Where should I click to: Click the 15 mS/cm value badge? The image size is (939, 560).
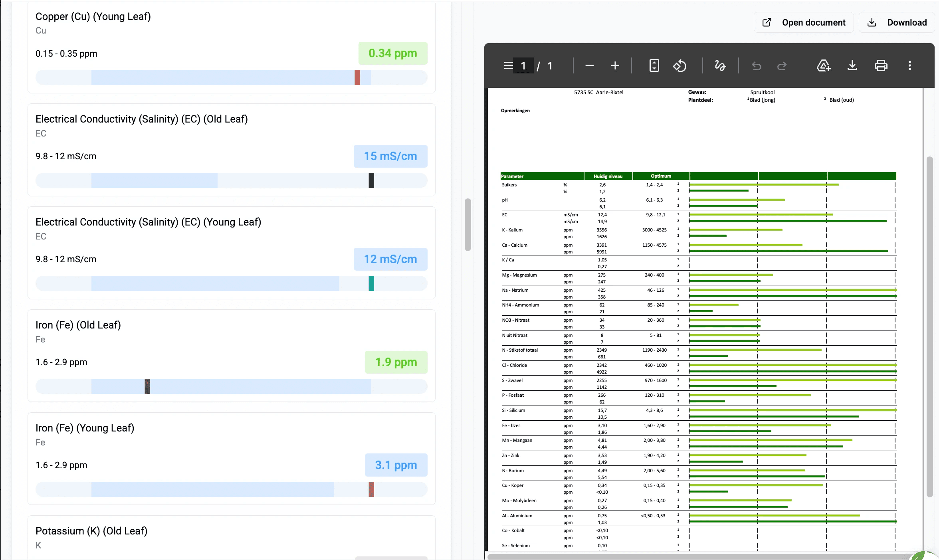tap(390, 156)
